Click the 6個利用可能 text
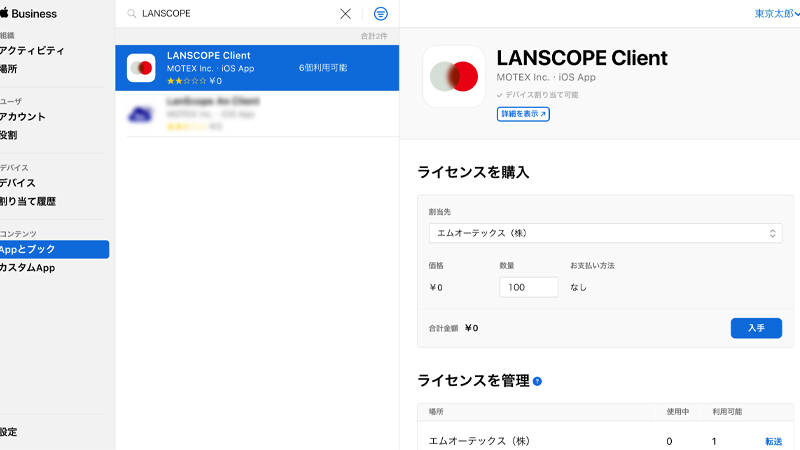Image resolution: width=800 pixels, height=450 pixels. click(x=323, y=68)
